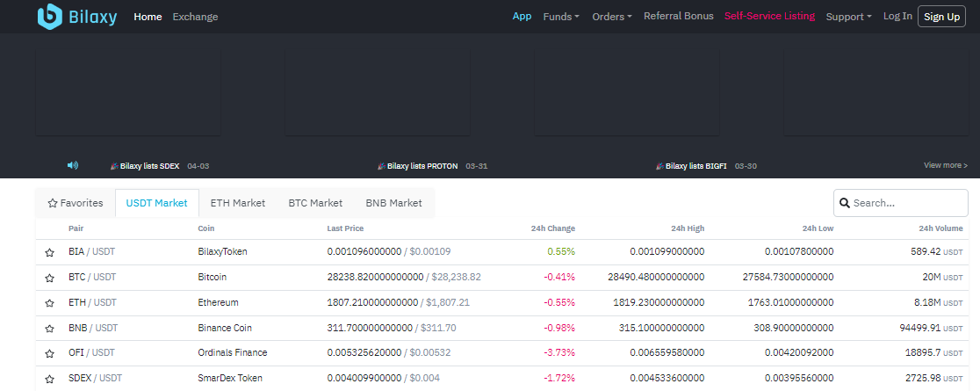Screen dimensions: 980x391
Task: Expand the Orders dropdown menu
Action: pyautogui.click(x=612, y=17)
